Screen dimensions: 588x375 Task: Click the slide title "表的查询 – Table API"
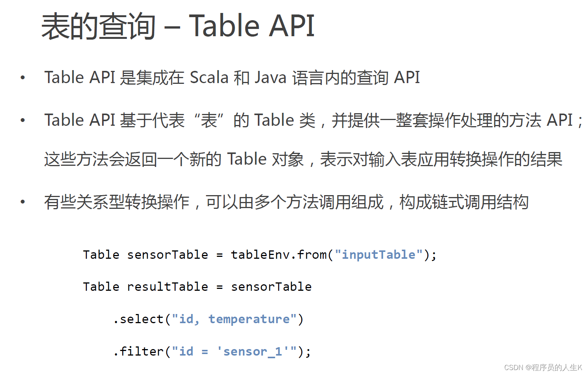(177, 26)
